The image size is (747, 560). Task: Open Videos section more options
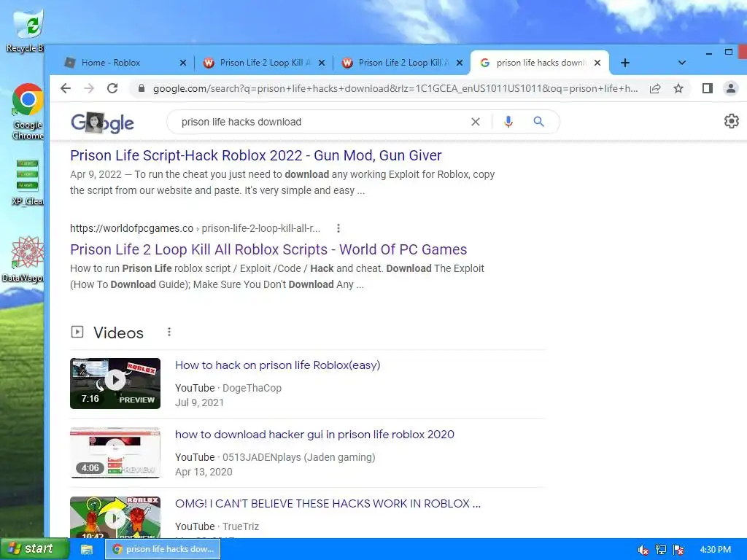pos(169,332)
